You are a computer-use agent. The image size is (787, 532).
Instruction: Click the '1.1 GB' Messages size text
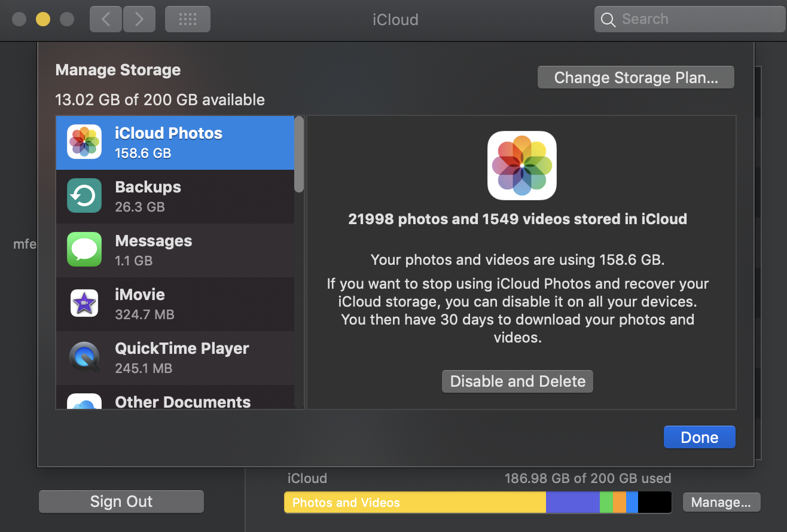tap(134, 261)
